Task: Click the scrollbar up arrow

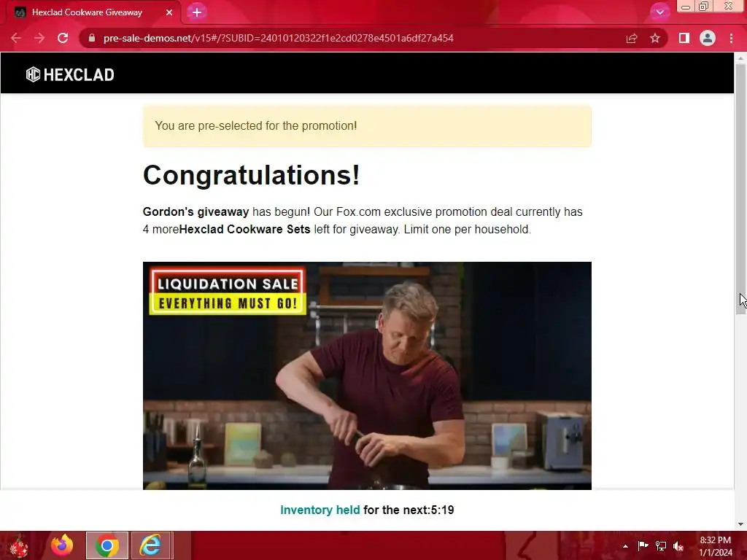Action: [x=740, y=58]
